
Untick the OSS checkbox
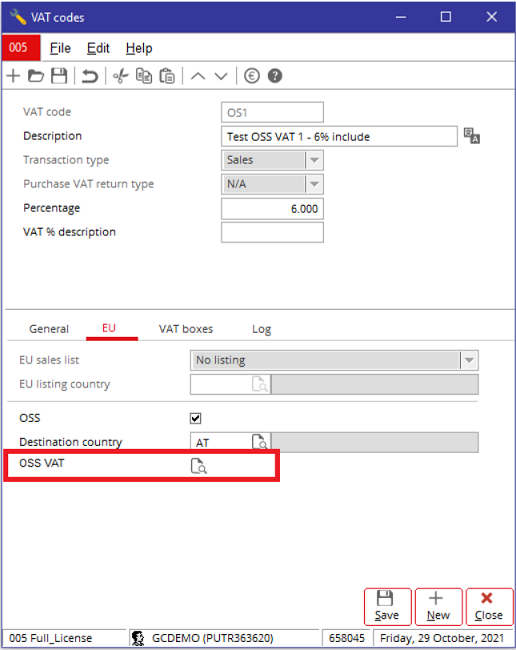click(196, 418)
